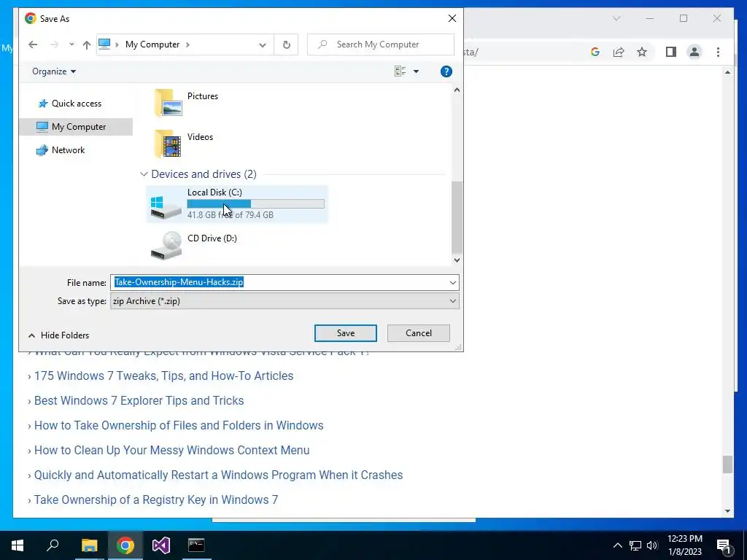Toggle Chrome's side panel icon
The height and width of the screenshot is (560, 747).
[x=671, y=52]
